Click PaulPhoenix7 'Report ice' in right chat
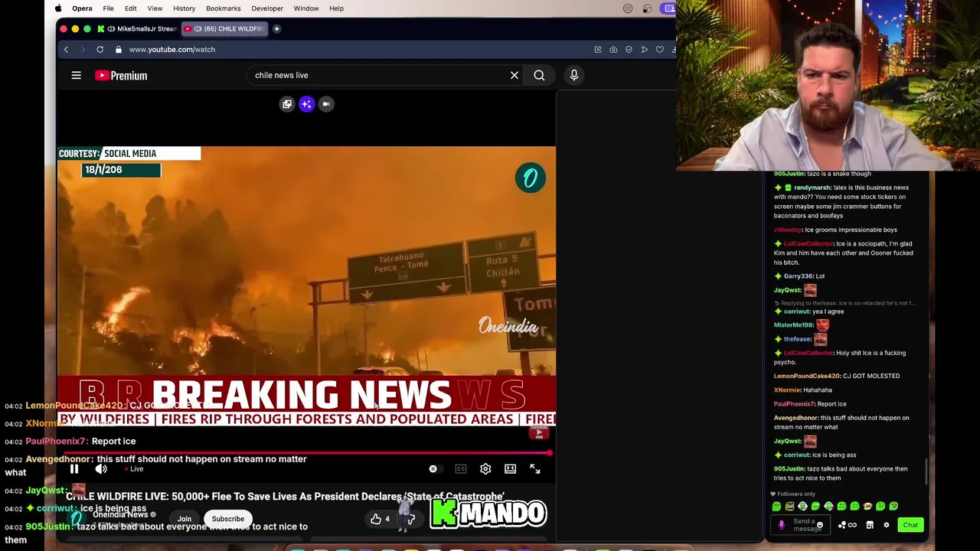 coord(810,404)
